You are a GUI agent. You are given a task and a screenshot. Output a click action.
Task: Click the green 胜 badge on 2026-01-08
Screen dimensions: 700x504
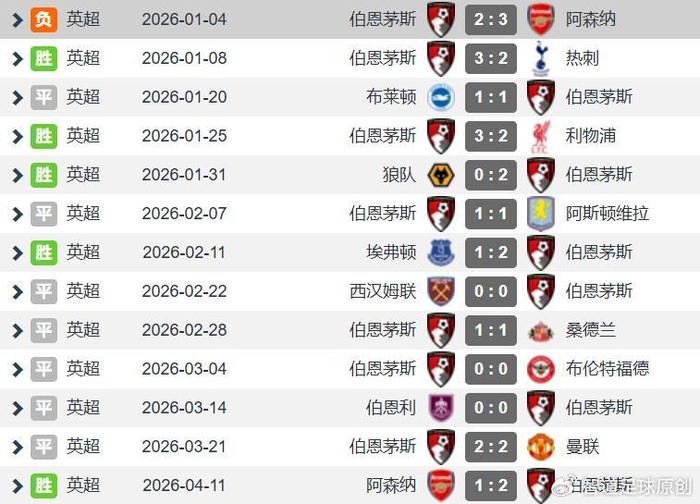click(44, 58)
